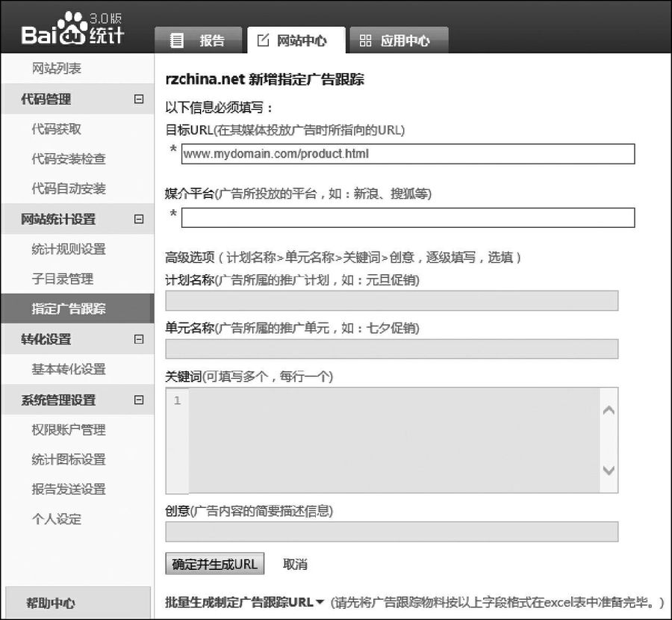Click the 转化设置 section header
This screenshot has width=672, height=620.
click(78, 339)
